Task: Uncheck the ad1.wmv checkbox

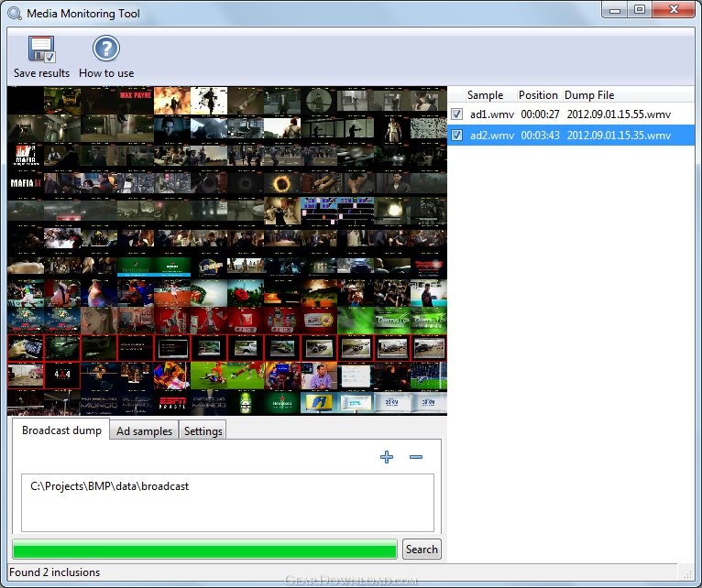Action: pos(456,114)
